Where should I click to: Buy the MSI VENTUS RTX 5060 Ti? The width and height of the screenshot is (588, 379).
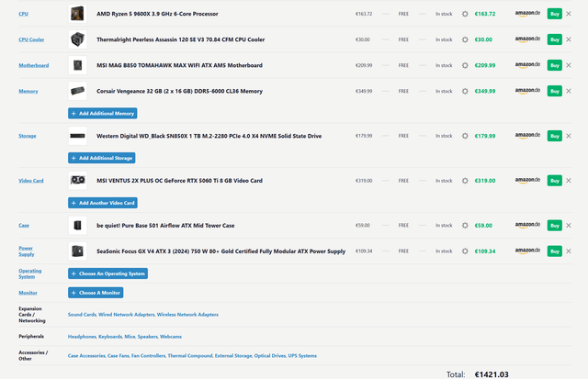pos(555,181)
